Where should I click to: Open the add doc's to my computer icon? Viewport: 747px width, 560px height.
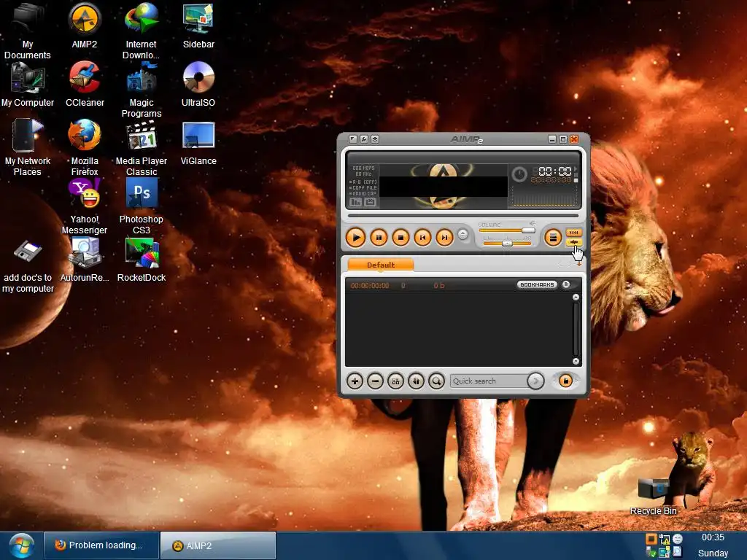[28, 267]
